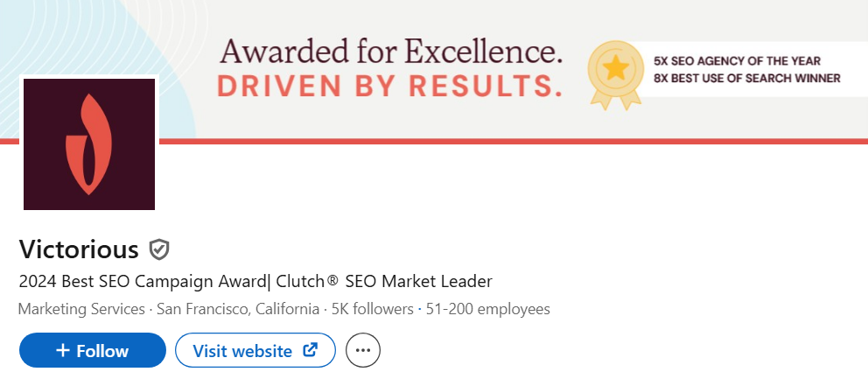Click the Victorious flame logo thumbnail
The width and height of the screenshot is (868, 386).
point(89,144)
